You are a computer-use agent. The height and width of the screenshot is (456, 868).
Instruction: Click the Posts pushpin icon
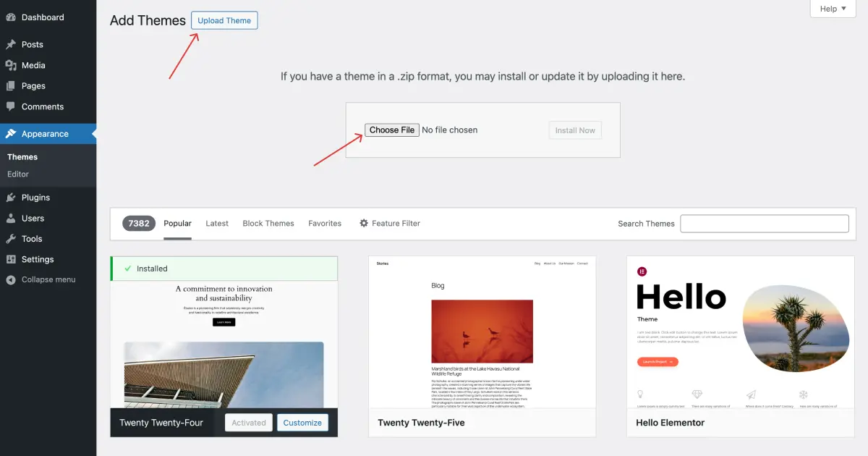click(11, 44)
